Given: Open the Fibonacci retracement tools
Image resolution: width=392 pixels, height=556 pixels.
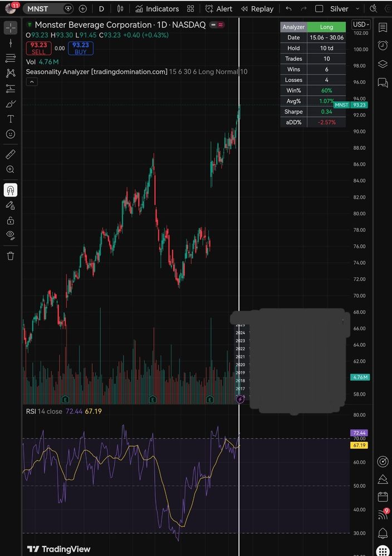Looking at the screenshot, I should point(11,58).
